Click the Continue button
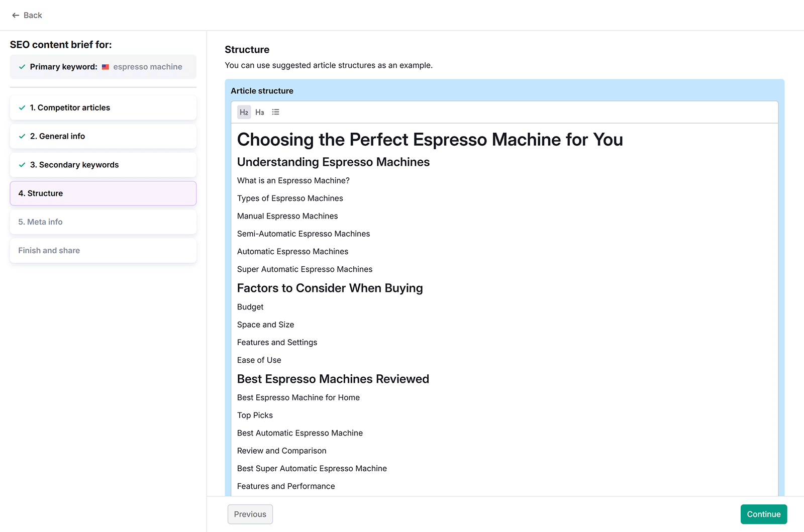The image size is (804, 532). coord(763,514)
